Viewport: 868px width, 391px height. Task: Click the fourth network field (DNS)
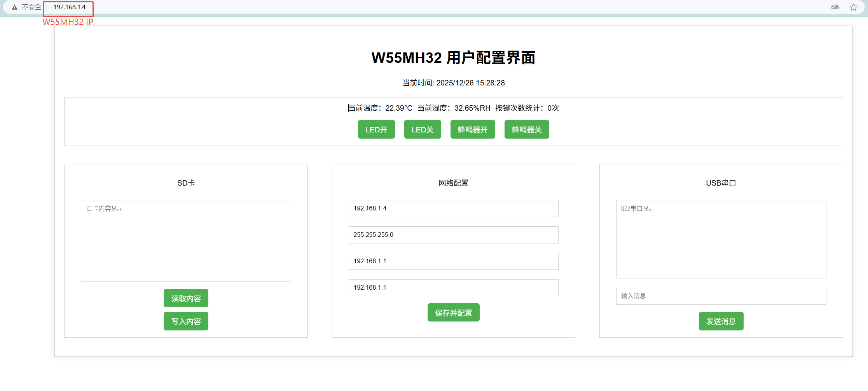[453, 288]
